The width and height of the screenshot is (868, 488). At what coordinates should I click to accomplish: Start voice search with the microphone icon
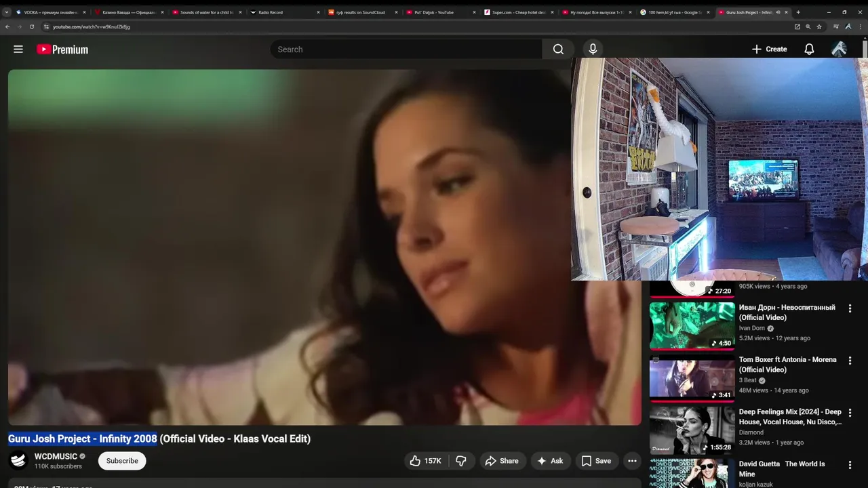(x=593, y=49)
